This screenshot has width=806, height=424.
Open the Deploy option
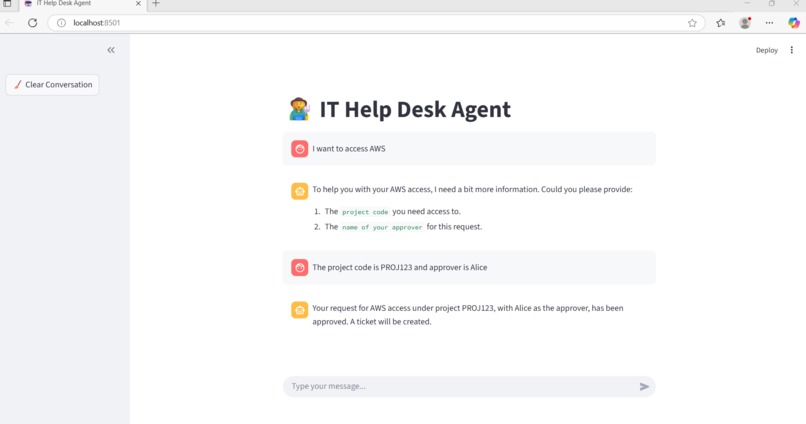coord(766,50)
